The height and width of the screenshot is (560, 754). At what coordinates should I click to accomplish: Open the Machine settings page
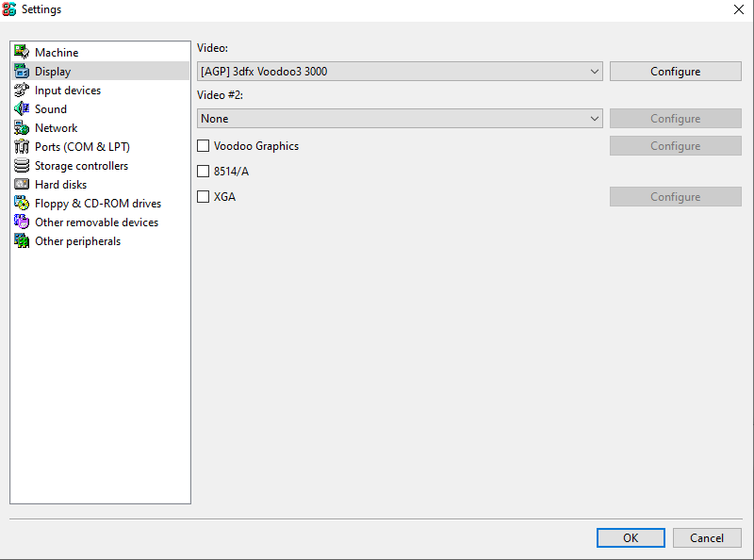57,53
